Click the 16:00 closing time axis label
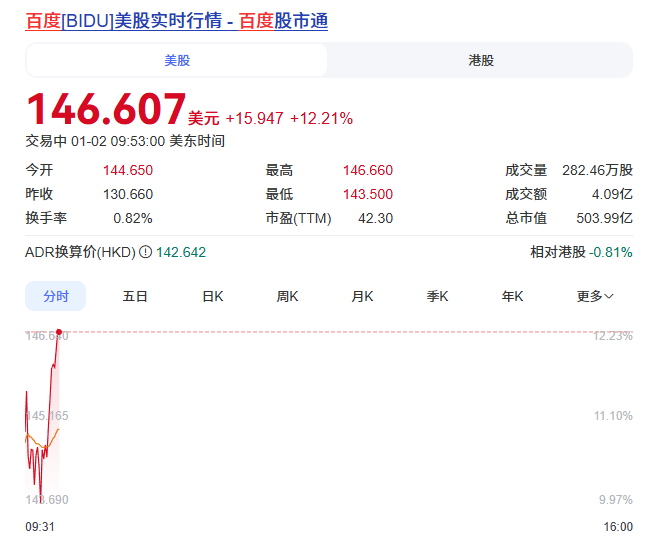The height and width of the screenshot is (541, 661). pyautogui.click(x=618, y=526)
